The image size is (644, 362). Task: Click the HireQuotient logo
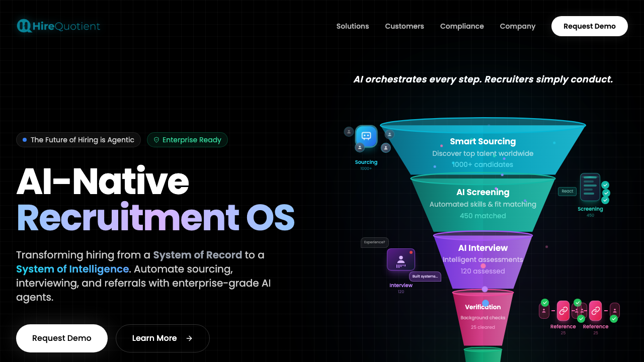[58, 26]
